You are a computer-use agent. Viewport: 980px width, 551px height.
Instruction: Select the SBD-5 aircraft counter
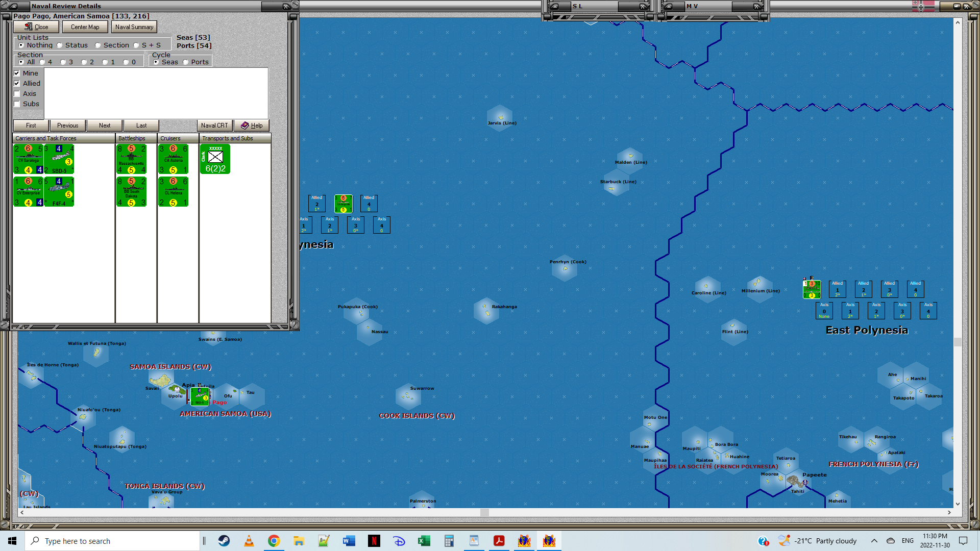tap(59, 159)
